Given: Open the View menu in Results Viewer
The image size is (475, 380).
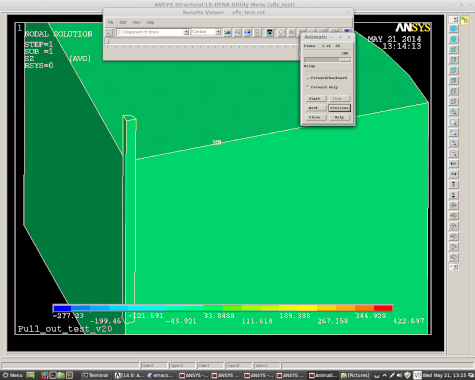Looking at the screenshot, I should click(136, 22).
